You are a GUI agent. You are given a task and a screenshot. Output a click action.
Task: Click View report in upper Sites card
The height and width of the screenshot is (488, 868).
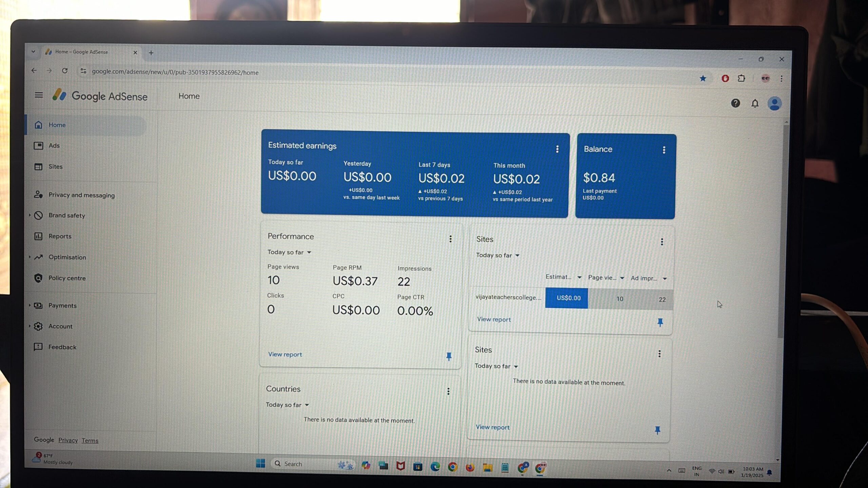(x=494, y=319)
